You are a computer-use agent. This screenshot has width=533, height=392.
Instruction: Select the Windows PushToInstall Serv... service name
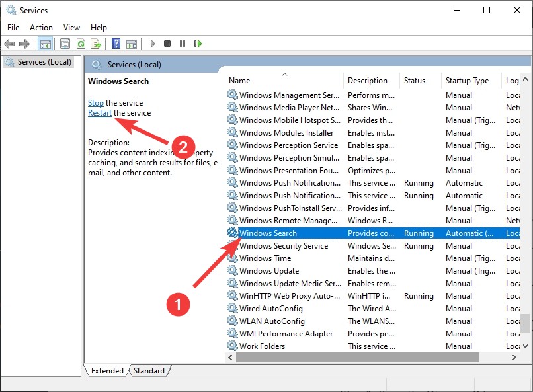290,208
